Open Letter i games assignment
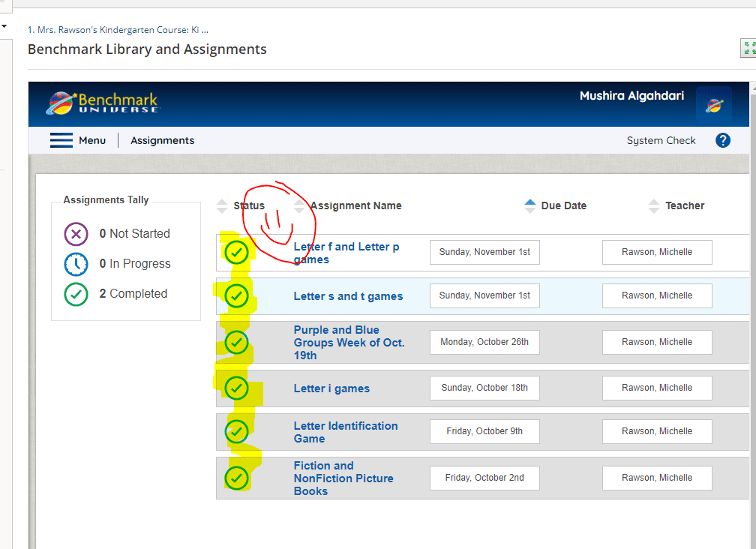 click(331, 388)
